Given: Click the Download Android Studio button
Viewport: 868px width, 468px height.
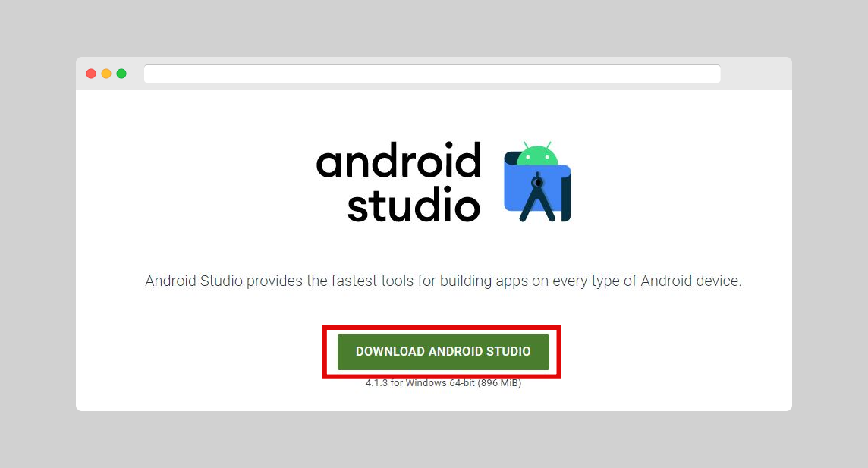Looking at the screenshot, I should click(443, 352).
